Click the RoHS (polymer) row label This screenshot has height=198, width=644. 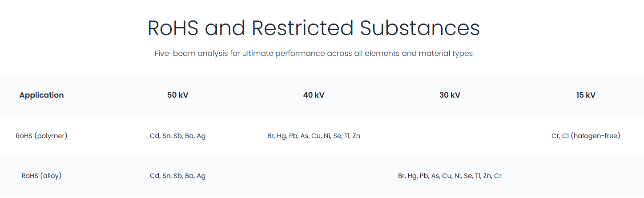(41, 136)
